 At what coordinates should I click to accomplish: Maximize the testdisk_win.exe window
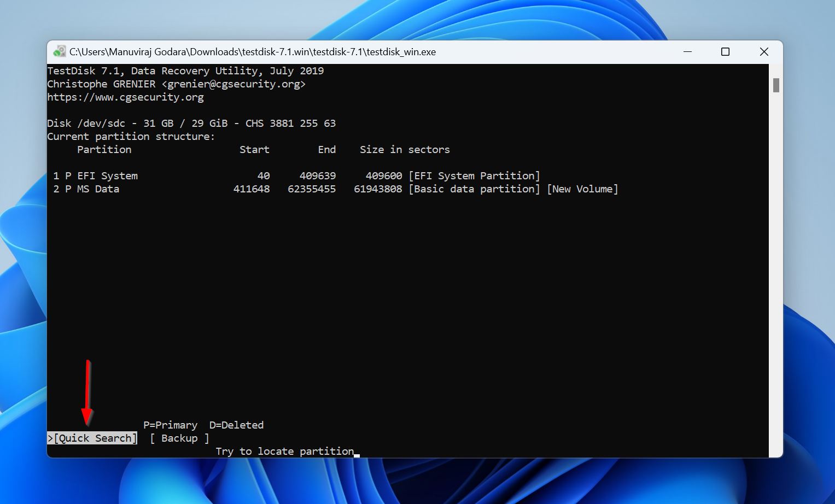point(725,52)
